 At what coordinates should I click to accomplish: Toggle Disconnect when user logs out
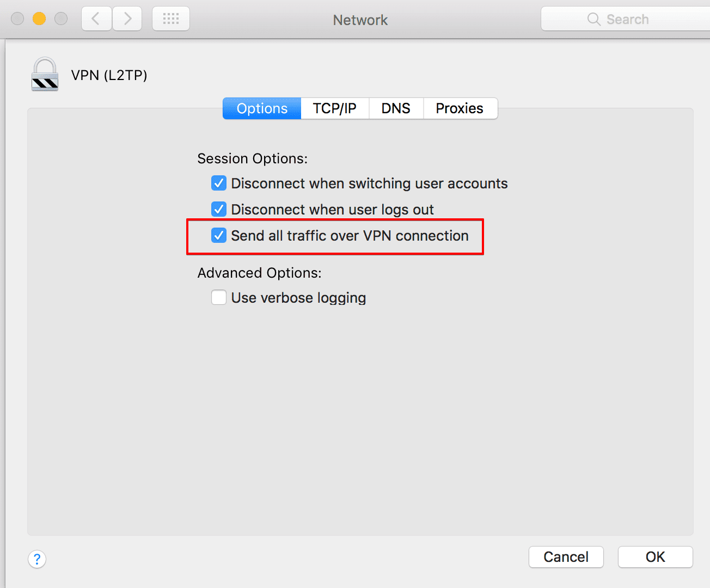click(x=219, y=209)
